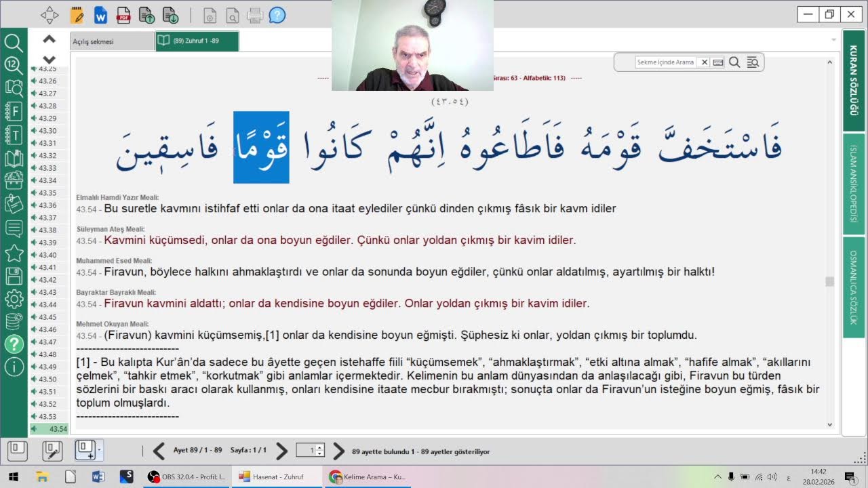Switch to Açılış sekmesi tab
Image resolution: width=868 pixels, height=488 pixels.
[113, 41]
